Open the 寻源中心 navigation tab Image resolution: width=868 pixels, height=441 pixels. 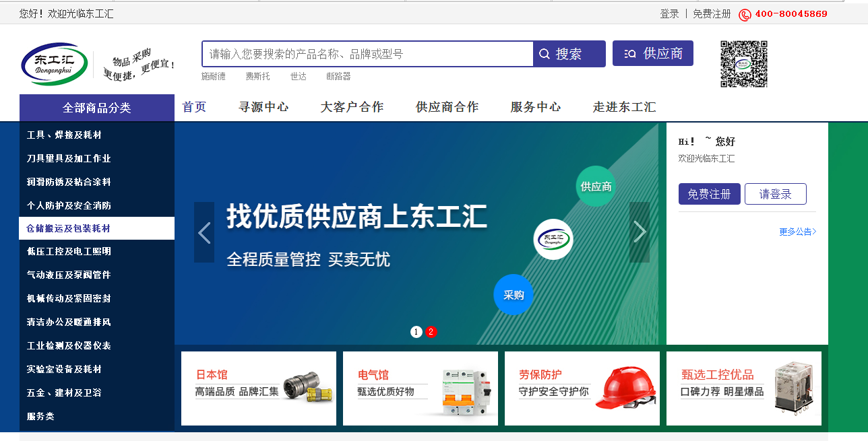pyautogui.click(x=263, y=107)
